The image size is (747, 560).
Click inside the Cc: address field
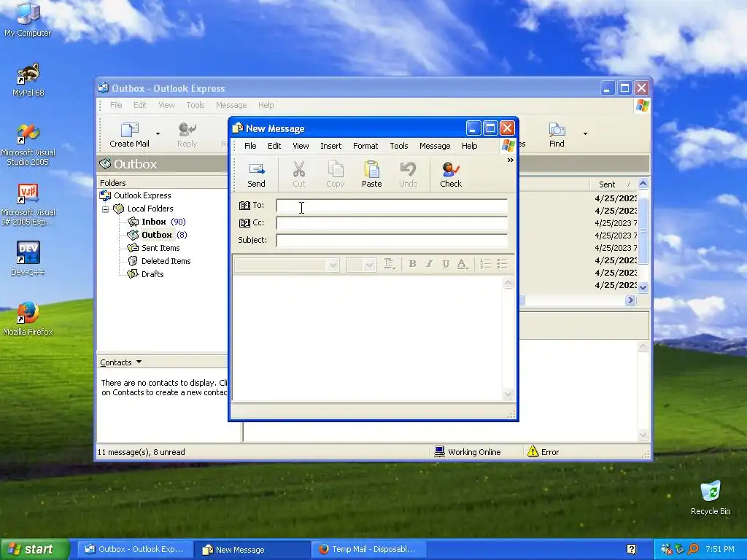click(392, 223)
